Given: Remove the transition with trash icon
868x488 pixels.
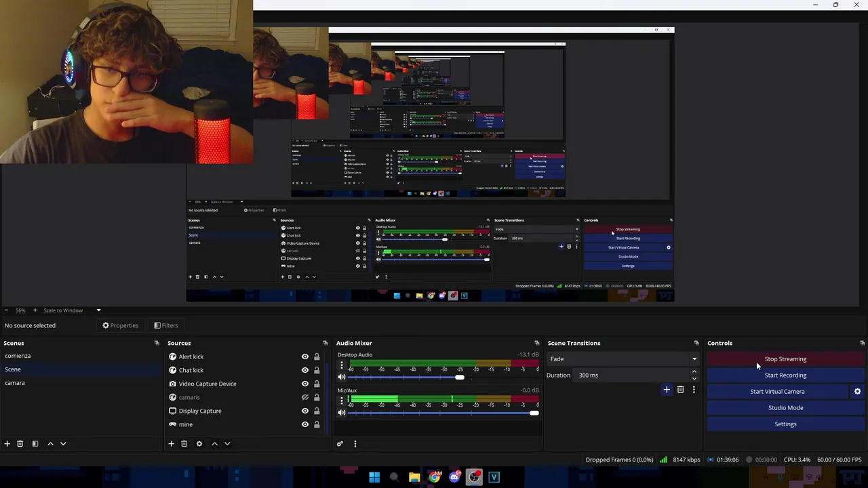Looking at the screenshot, I should pyautogui.click(x=680, y=390).
